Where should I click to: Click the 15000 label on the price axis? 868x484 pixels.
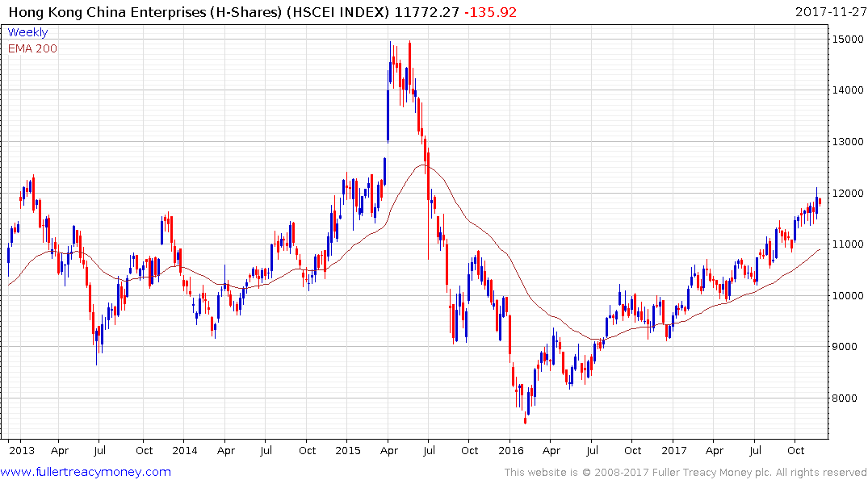pos(845,39)
